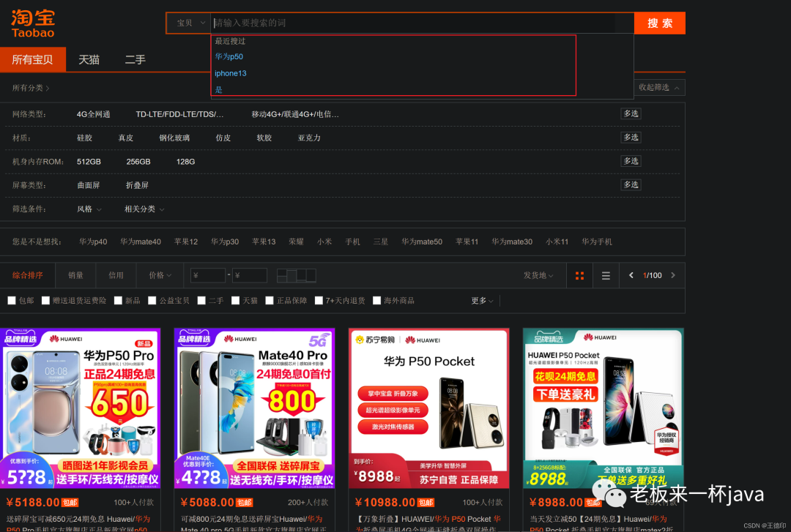This screenshot has width=791, height=532.
Task: Go to next results page arrow
Action: click(673, 275)
